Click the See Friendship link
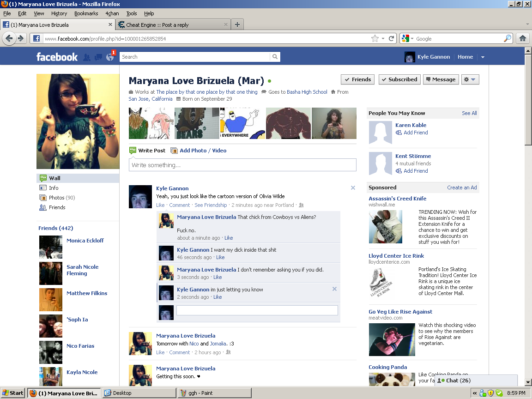 [x=211, y=205]
